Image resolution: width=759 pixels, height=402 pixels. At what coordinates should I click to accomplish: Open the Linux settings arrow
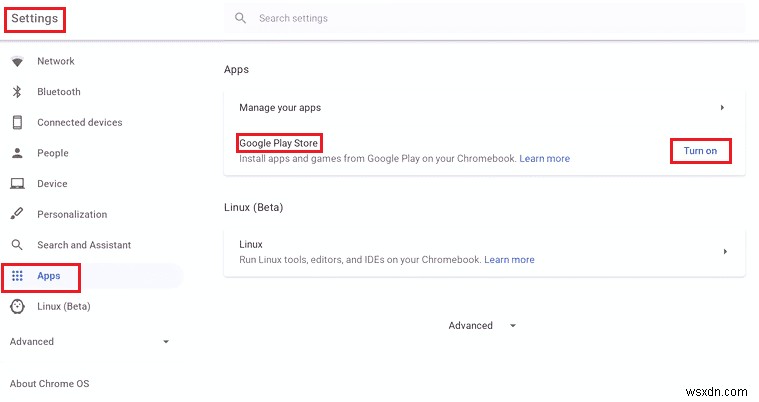pyautogui.click(x=724, y=252)
